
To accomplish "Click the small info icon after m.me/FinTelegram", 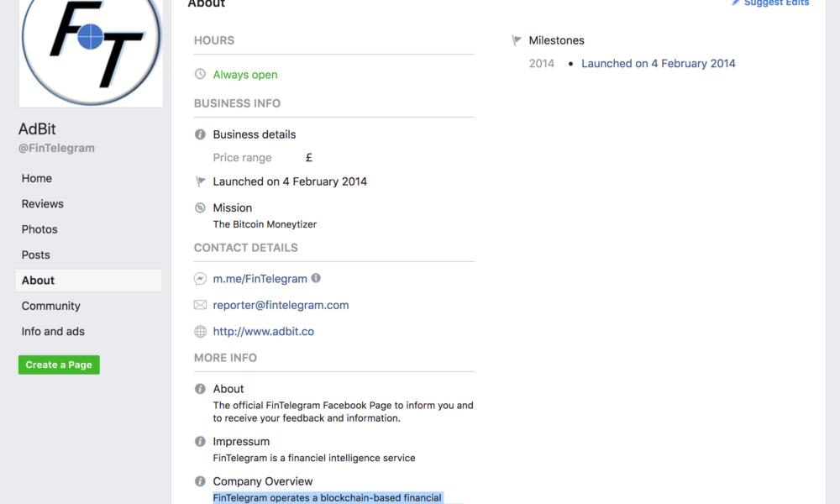I will (x=316, y=278).
